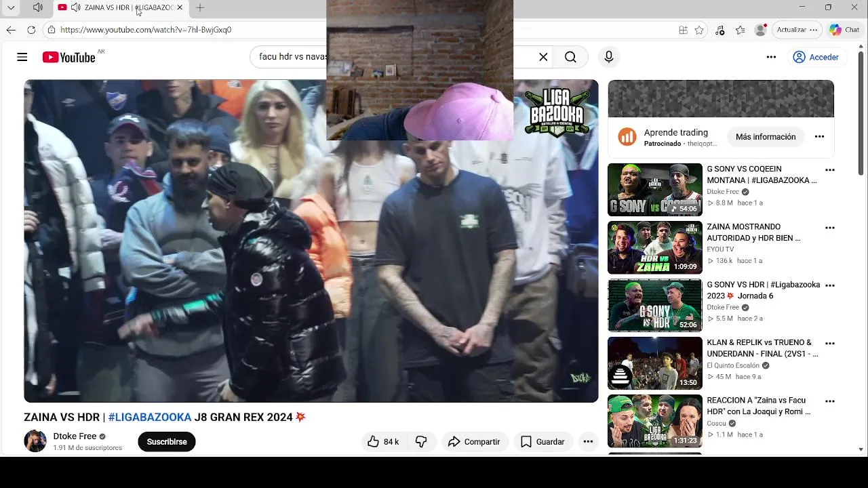Viewport: 868px width, 488px height.
Task: Open browser essentials shield icon
Action: (719, 30)
